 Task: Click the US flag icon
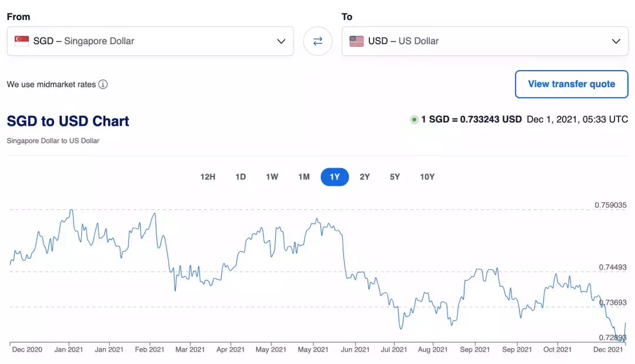356,41
